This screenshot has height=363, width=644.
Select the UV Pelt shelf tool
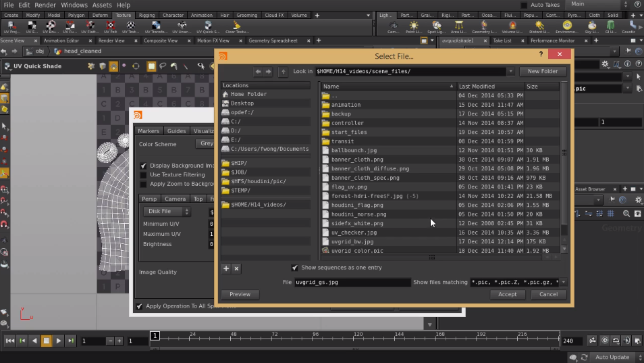click(x=110, y=27)
